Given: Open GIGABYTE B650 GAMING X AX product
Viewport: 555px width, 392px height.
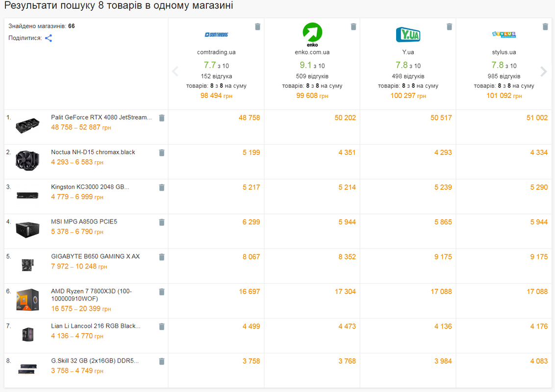Looking at the screenshot, I should [95, 256].
